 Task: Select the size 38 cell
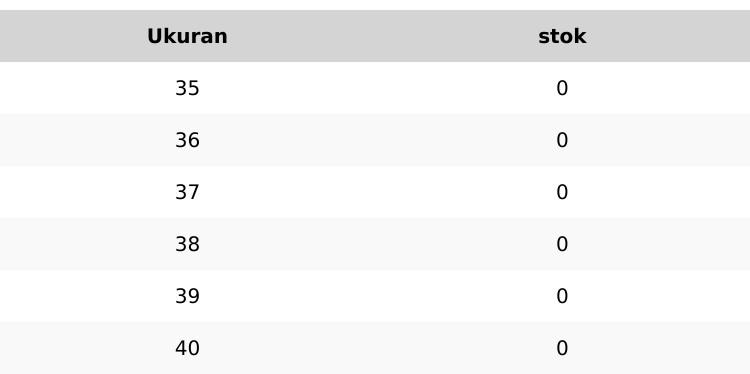(x=187, y=244)
